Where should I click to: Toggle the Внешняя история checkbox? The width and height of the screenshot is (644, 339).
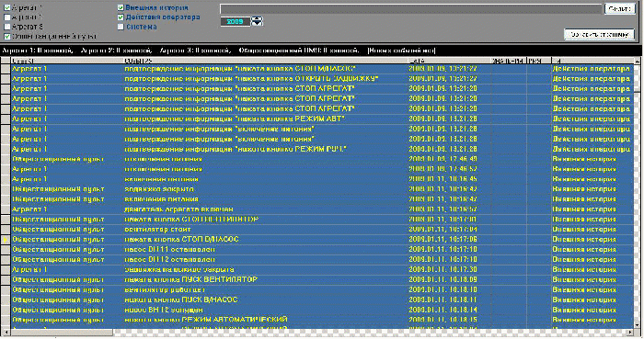pyautogui.click(x=121, y=7)
